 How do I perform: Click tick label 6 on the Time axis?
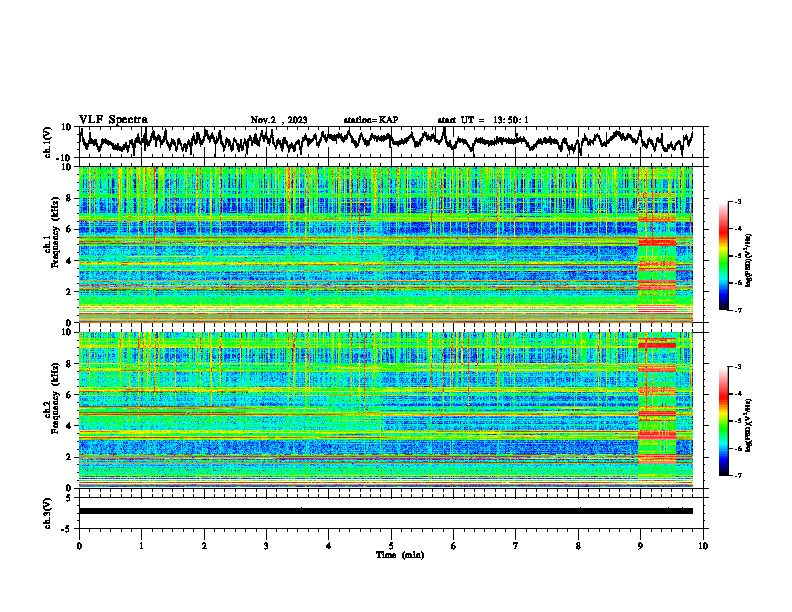(454, 546)
